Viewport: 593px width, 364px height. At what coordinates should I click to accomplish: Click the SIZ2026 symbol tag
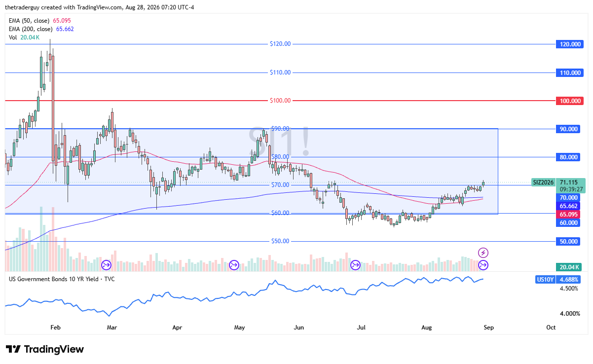pyautogui.click(x=544, y=182)
